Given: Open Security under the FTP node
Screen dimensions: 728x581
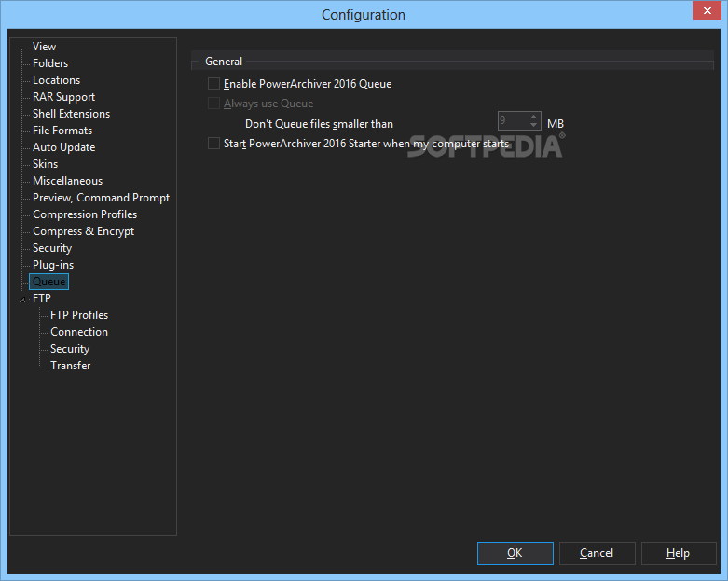Looking at the screenshot, I should 70,349.
